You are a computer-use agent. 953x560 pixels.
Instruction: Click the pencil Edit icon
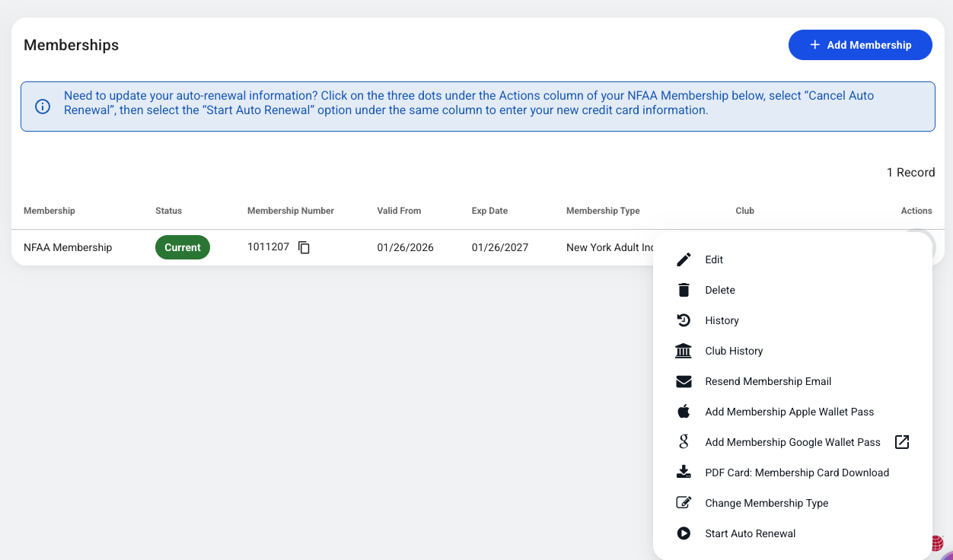point(684,259)
